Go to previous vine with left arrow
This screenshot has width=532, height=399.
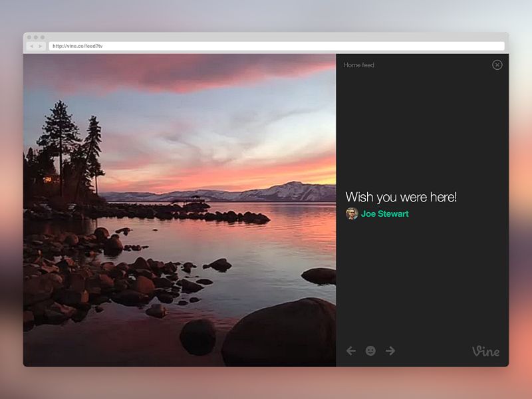point(351,350)
